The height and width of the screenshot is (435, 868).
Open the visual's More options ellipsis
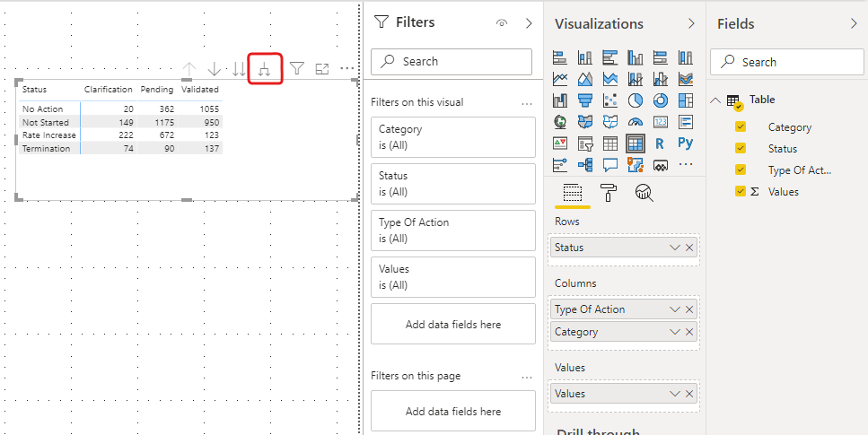347,69
